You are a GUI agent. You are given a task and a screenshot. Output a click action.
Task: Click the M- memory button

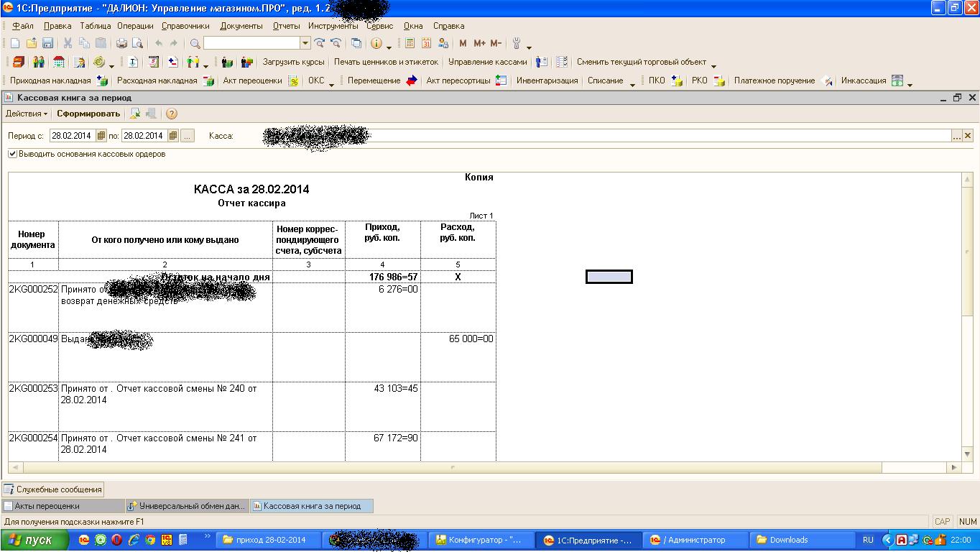point(496,43)
